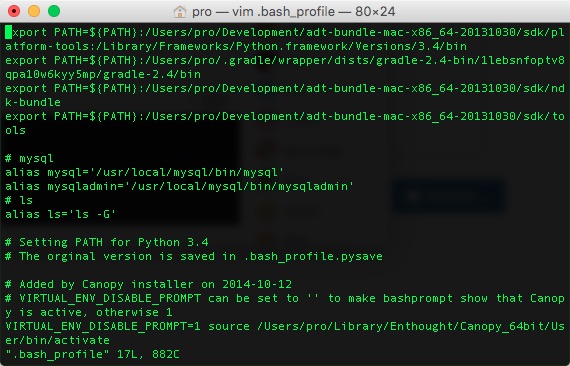
Task: Click the green zoom window button
Action: click(54, 11)
